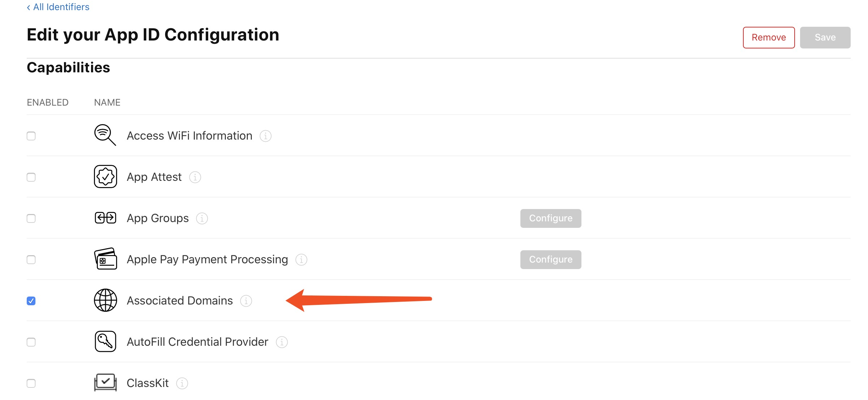Click the Save button
The width and height of the screenshot is (868, 400).
[825, 37]
